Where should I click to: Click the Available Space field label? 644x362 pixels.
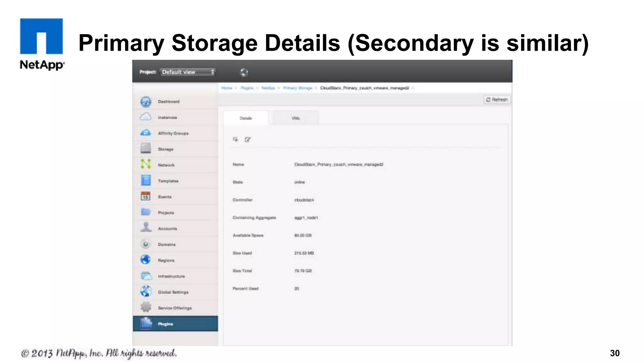click(x=248, y=235)
